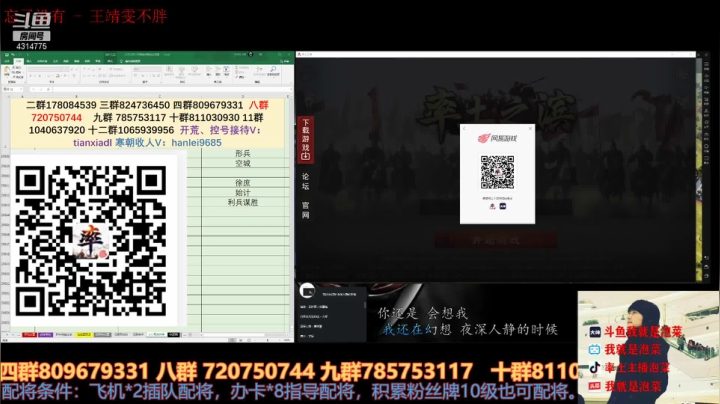Screen dimensions: 720x404
Task: Open the font name dropdown in Excel
Action: click(x=48, y=69)
